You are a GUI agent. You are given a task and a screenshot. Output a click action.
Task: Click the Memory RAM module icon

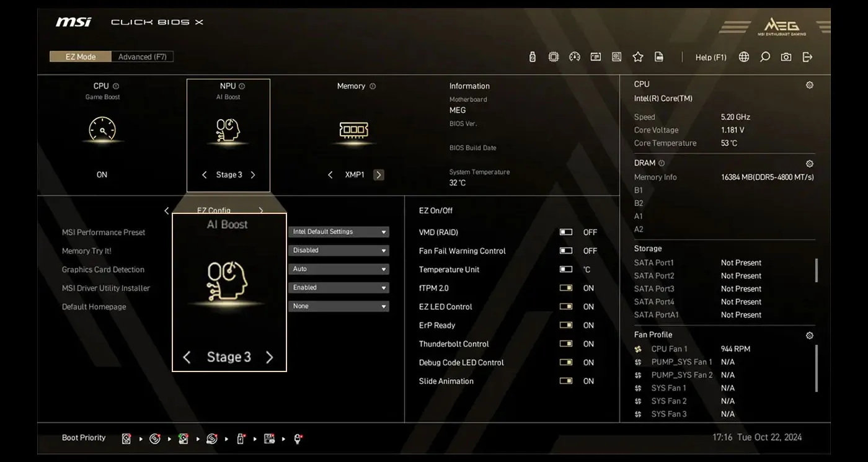(354, 130)
